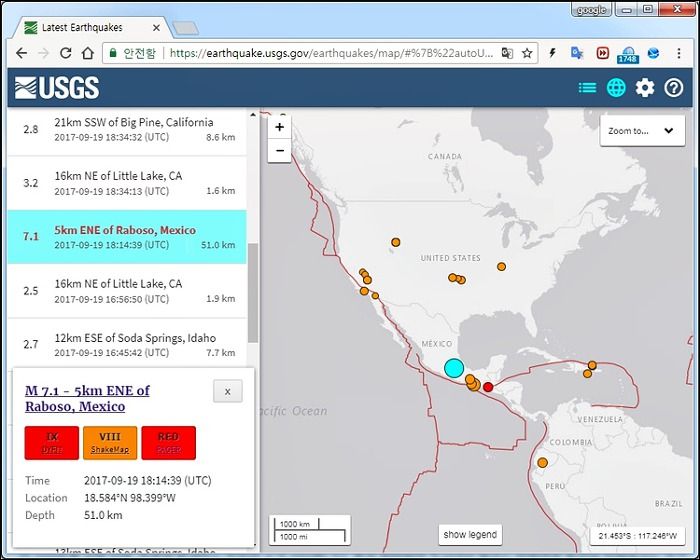Click the USGS logo
Screen dimensions: 700x560
pyautogui.click(x=57, y=88)
